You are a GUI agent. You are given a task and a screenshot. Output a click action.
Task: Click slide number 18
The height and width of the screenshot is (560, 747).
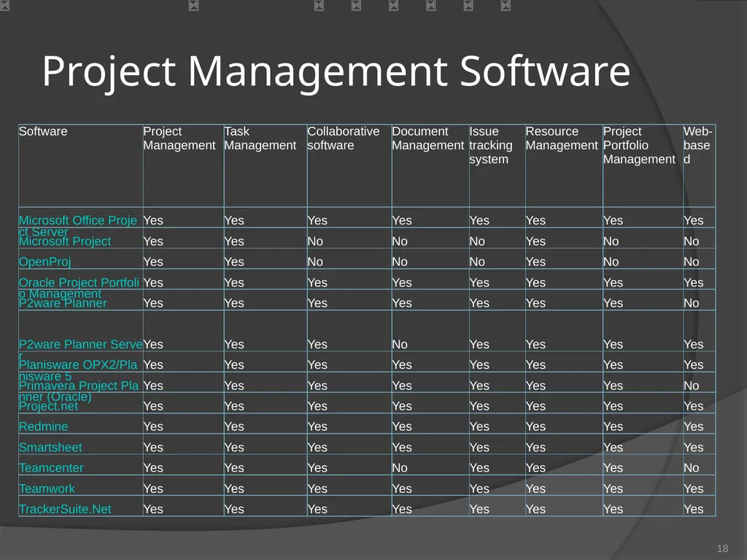click(722, 548)
